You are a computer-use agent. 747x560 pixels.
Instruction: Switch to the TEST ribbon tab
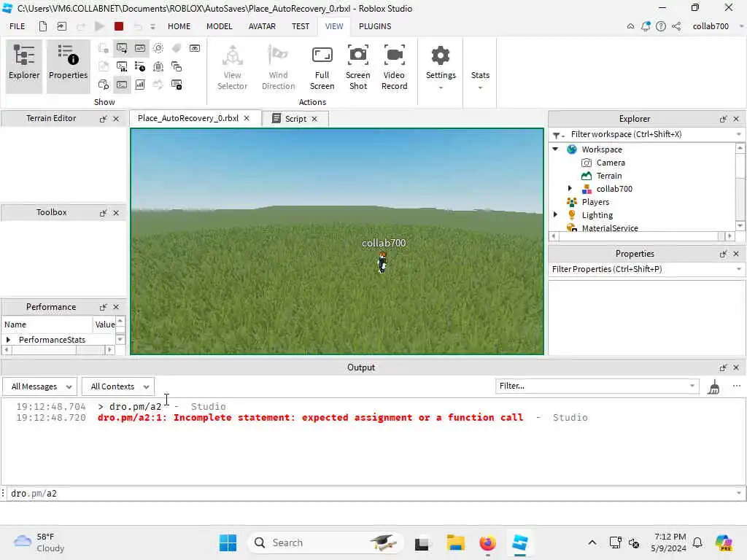301,26
